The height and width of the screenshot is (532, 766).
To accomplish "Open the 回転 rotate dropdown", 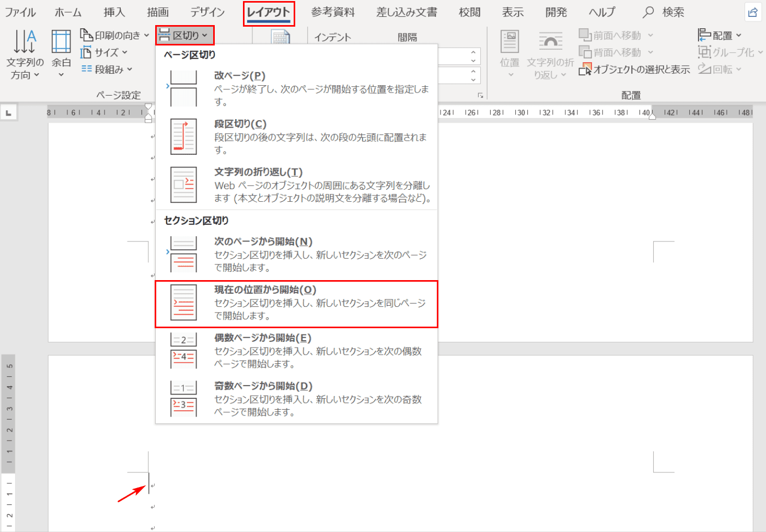I will 719,69.
